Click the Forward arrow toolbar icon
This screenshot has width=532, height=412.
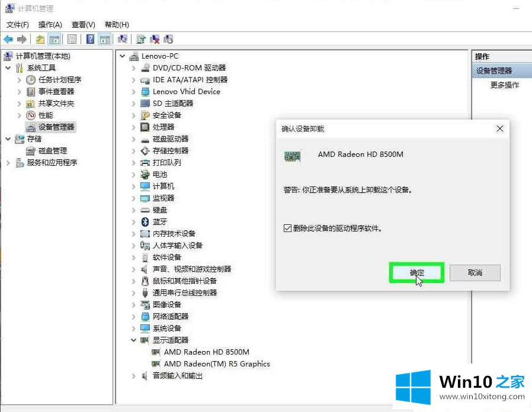point(22,39)
